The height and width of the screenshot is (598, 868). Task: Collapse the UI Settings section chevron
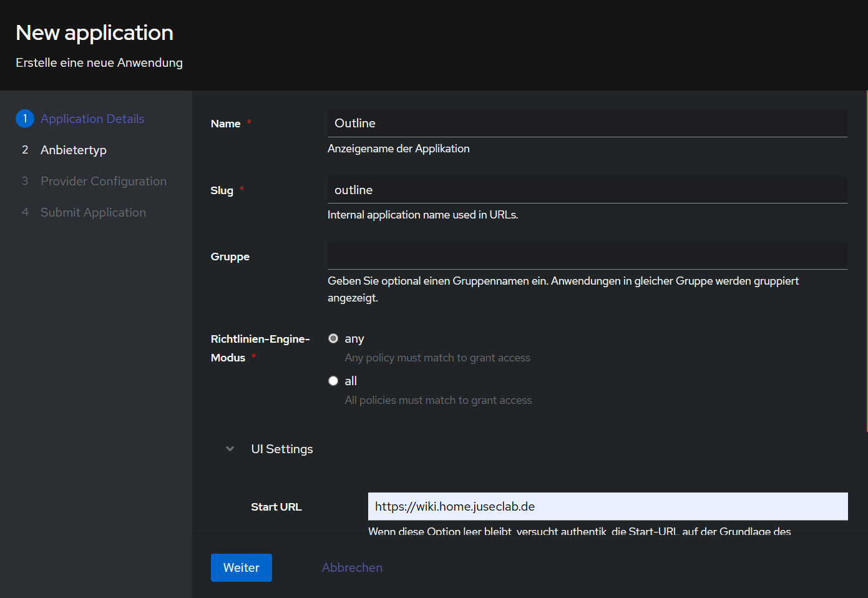coord(230,449)
